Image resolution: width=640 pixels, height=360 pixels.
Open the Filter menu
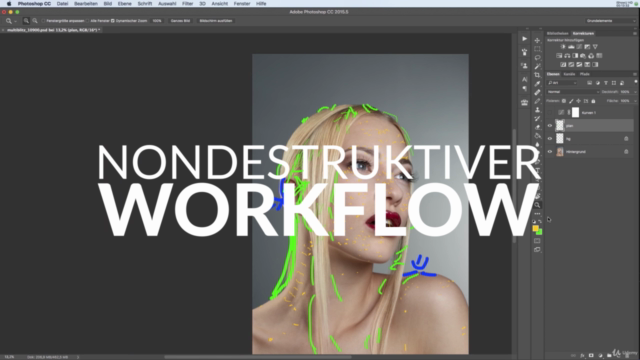coord(187,4)
